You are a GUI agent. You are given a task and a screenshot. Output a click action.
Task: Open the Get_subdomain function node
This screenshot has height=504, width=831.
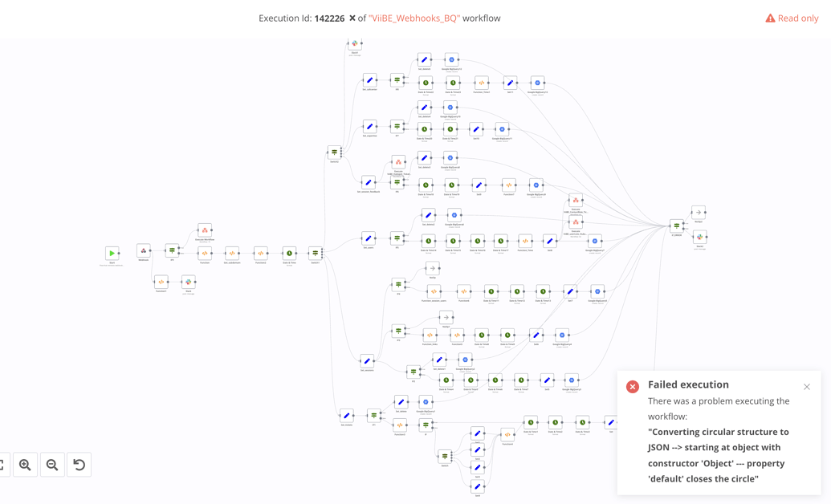(x=232, y=253)
